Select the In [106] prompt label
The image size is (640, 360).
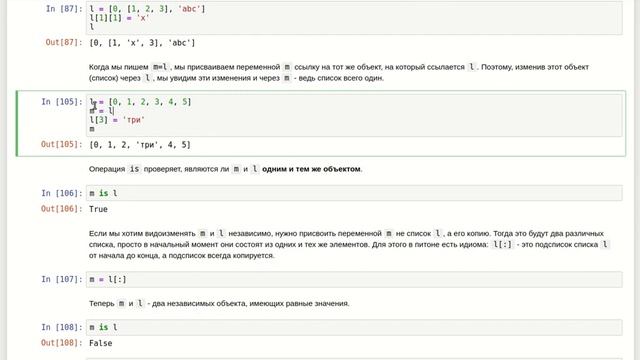[x=62, y=193]
